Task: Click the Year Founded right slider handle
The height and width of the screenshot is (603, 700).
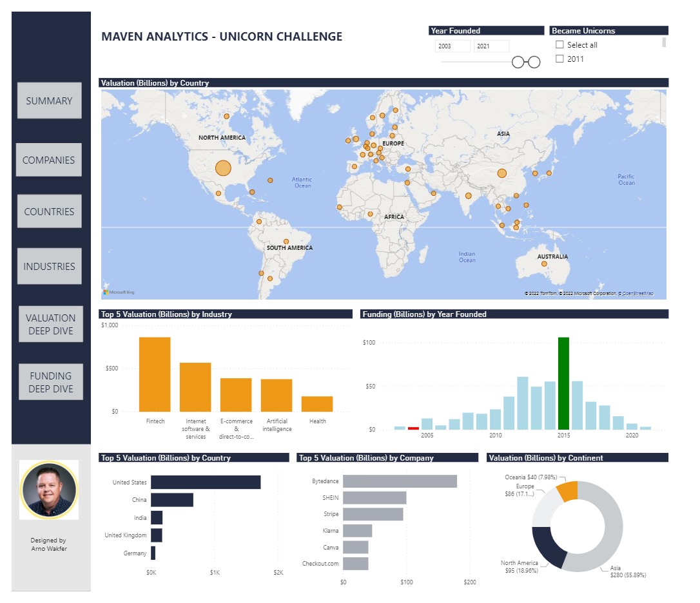Action: [534, 62]
